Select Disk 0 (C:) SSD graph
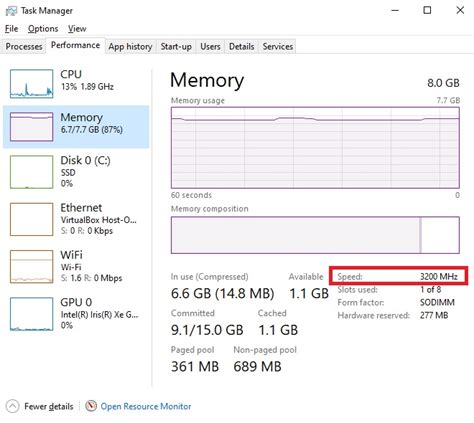 [x=31, y=172]
